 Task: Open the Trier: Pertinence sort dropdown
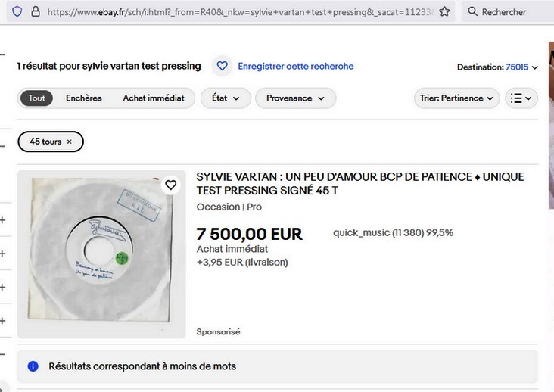click(x=457, y=98)
